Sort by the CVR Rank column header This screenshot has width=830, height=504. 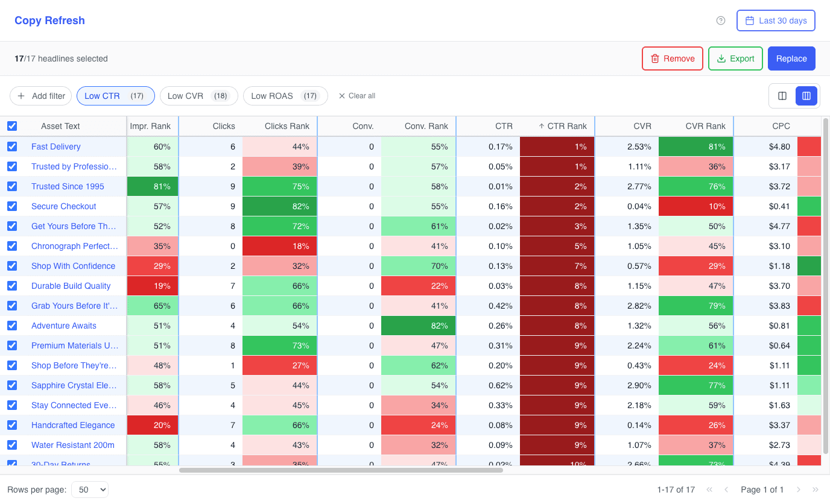pyautogui.click(x=706, y=126)
